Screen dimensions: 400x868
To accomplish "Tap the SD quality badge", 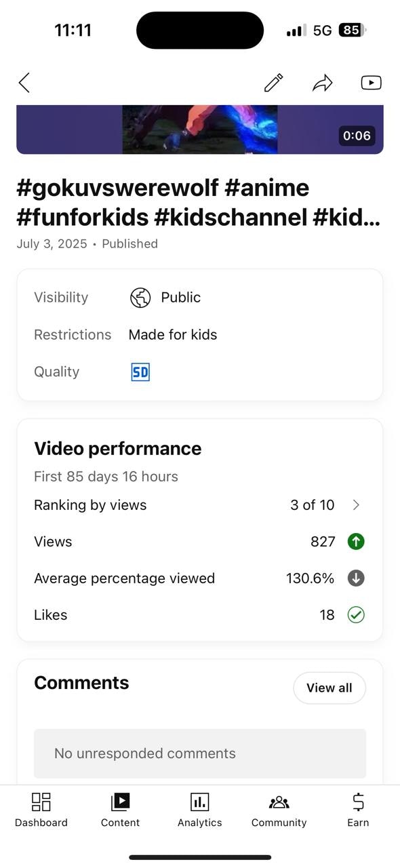I will pyautogui.click(x=140, y=372).
